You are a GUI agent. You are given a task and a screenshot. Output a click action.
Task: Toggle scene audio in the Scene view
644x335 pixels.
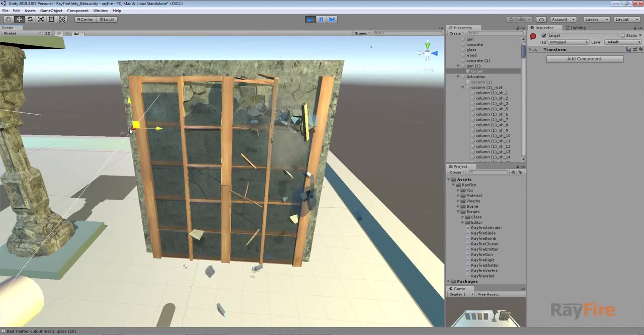pyautogui.click(x=67, y=33)
